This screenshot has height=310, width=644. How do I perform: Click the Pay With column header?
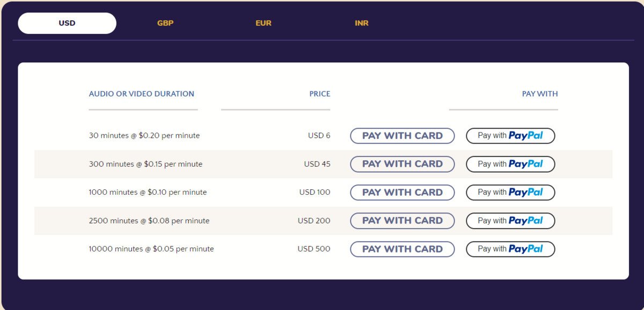tap(540, 94)
